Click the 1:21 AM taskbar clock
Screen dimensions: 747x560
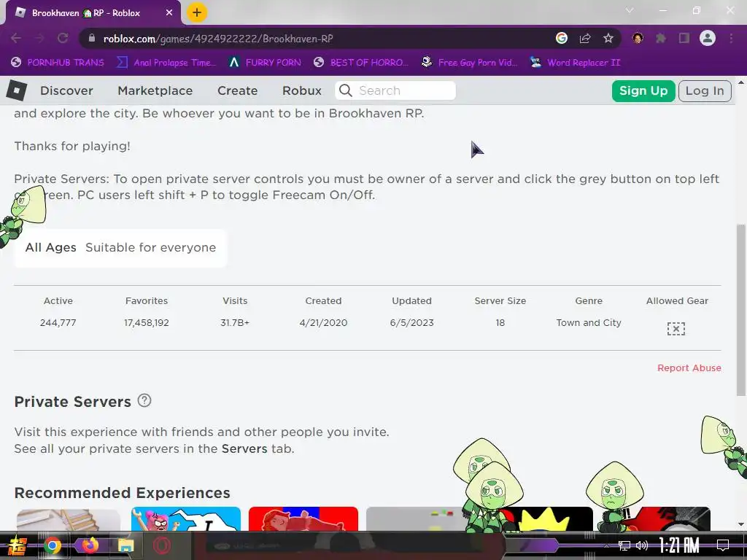tap(679, 545)
